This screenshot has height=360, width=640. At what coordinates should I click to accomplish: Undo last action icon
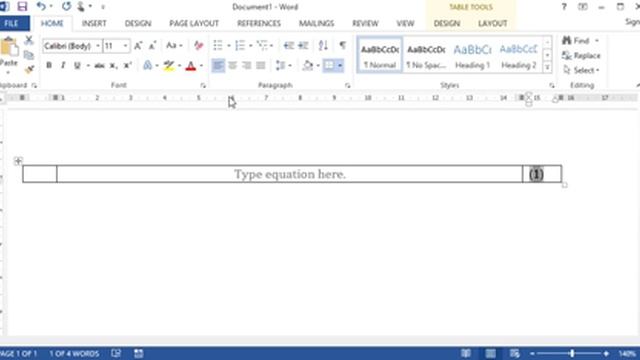click(41, 6)
